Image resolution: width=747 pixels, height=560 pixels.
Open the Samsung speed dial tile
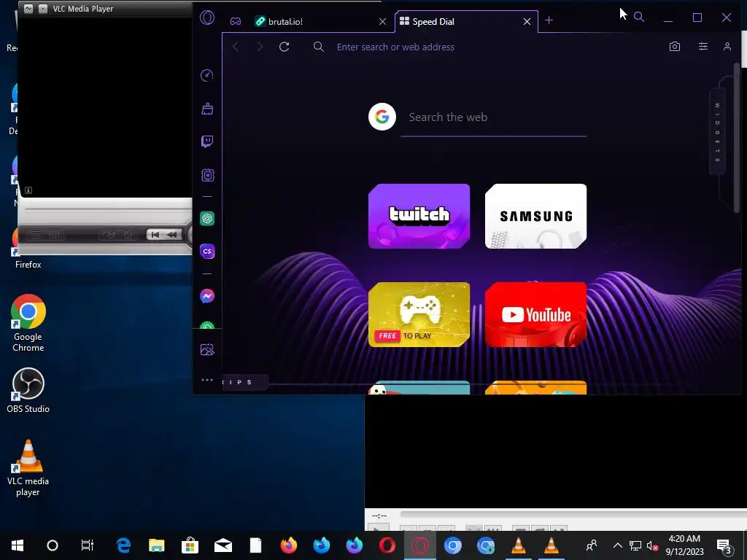[x=536, y=216]
